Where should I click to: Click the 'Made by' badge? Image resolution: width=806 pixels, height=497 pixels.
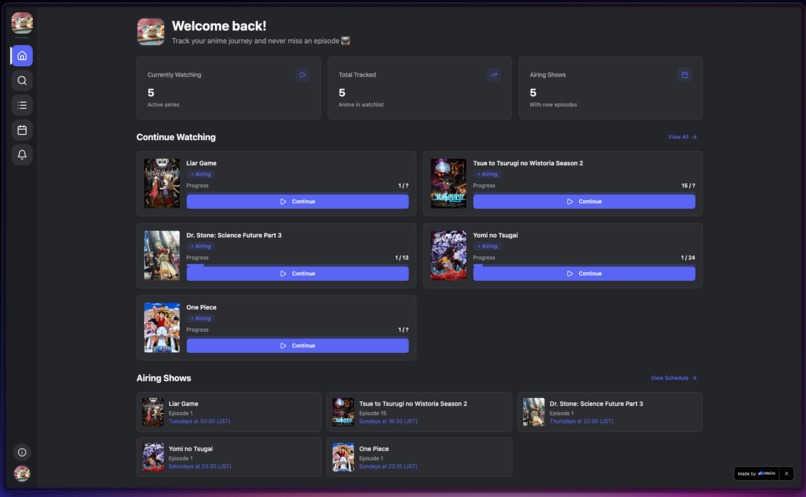(x=757, y=473)
